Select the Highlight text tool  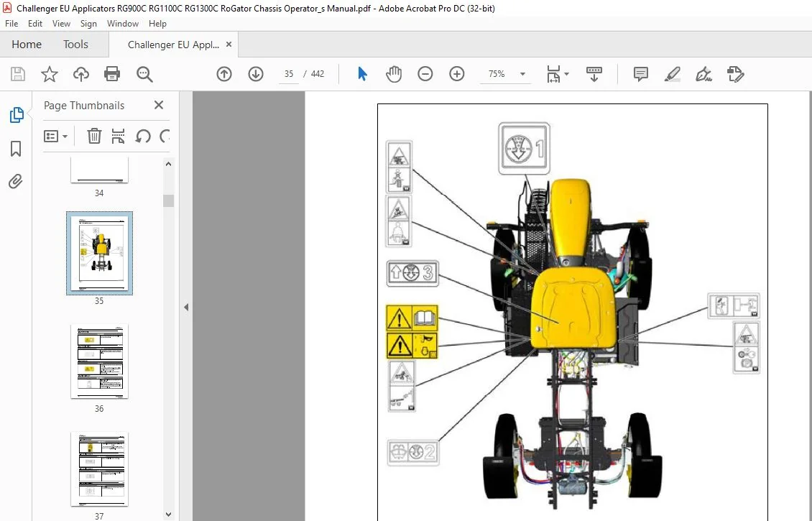672,74
